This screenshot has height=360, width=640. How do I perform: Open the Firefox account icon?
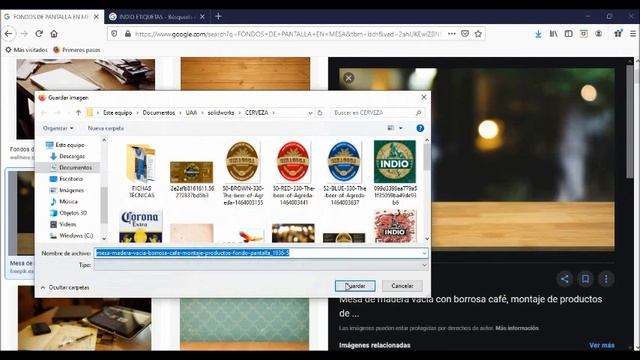tap(598, 34)
